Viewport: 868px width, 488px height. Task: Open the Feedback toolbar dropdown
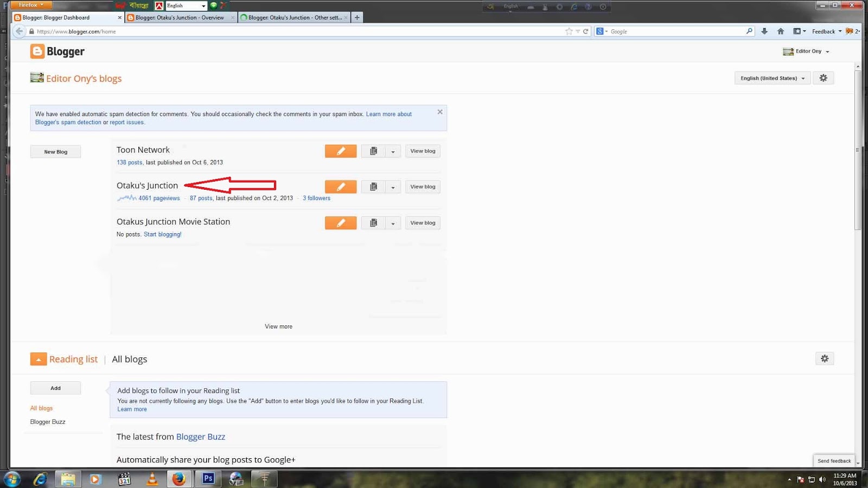point(827,31)
